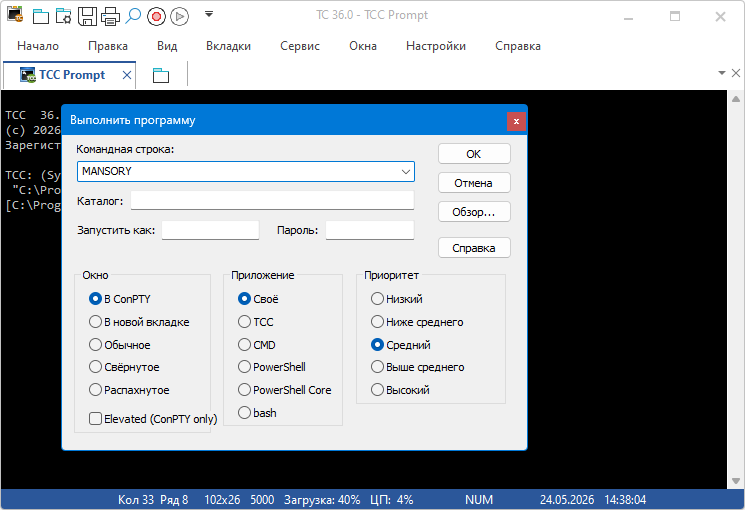
Task: Click into the Каталог input field
Action: point(272,201)
